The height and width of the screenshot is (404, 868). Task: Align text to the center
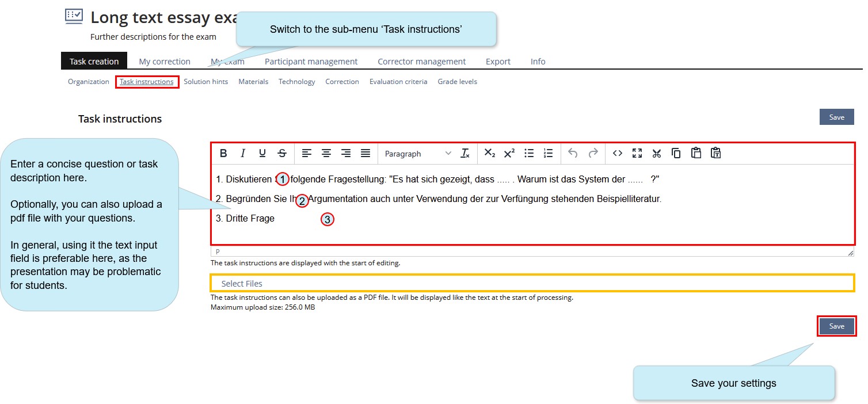[x=326, y=153]
